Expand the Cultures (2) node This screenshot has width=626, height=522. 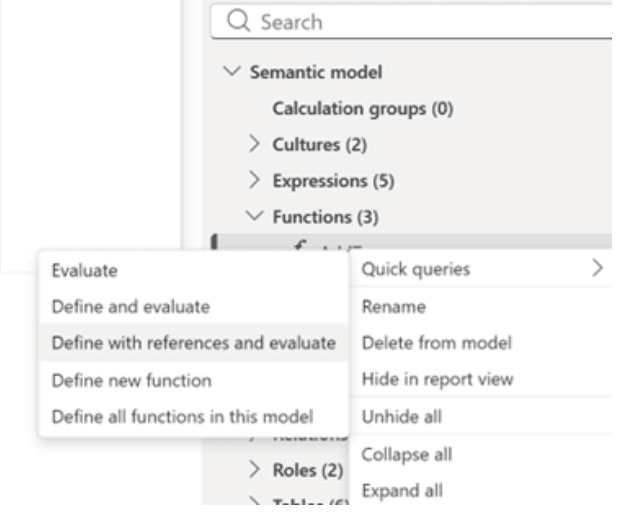click(x=255, y=145)
